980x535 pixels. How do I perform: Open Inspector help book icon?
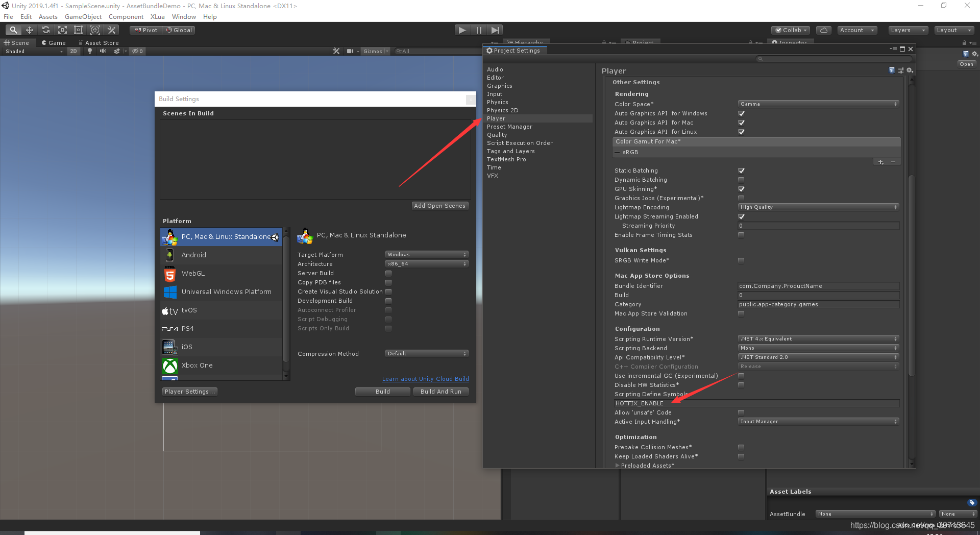click(965, 54)
